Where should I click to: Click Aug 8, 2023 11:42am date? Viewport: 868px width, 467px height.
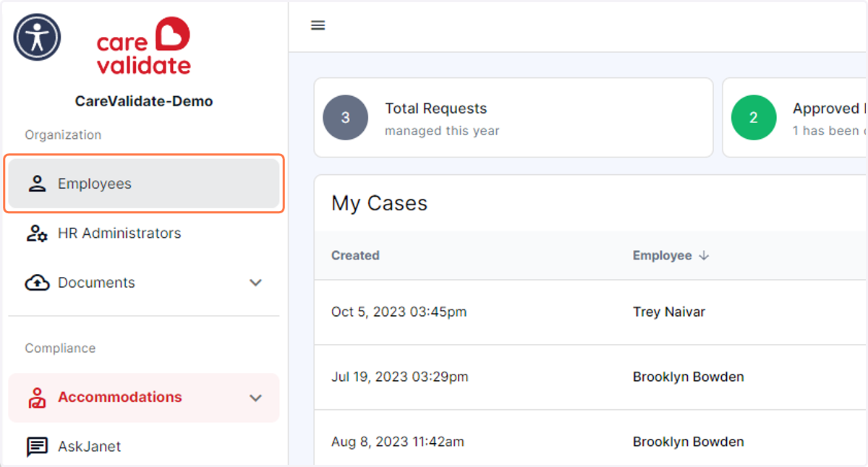(398, 442)
